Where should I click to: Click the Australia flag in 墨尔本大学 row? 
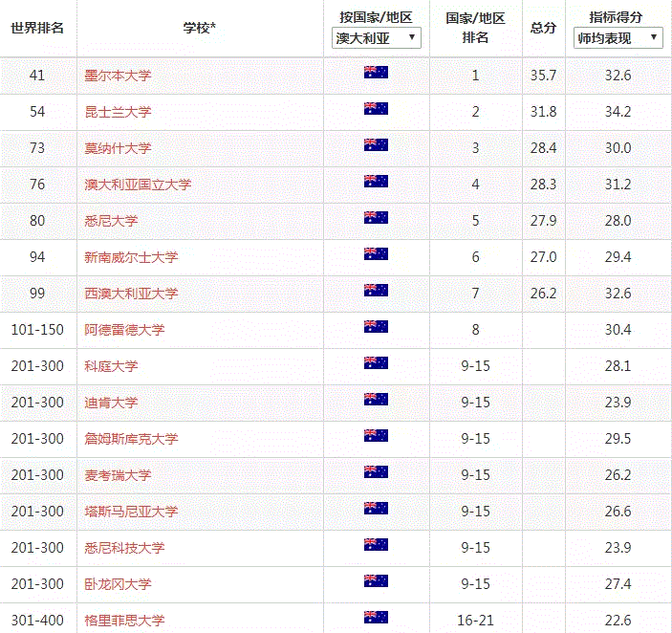(376, 72)
